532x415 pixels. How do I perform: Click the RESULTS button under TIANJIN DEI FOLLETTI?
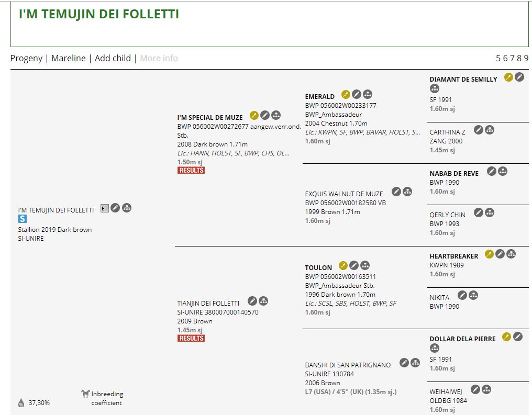click(191, 338)
